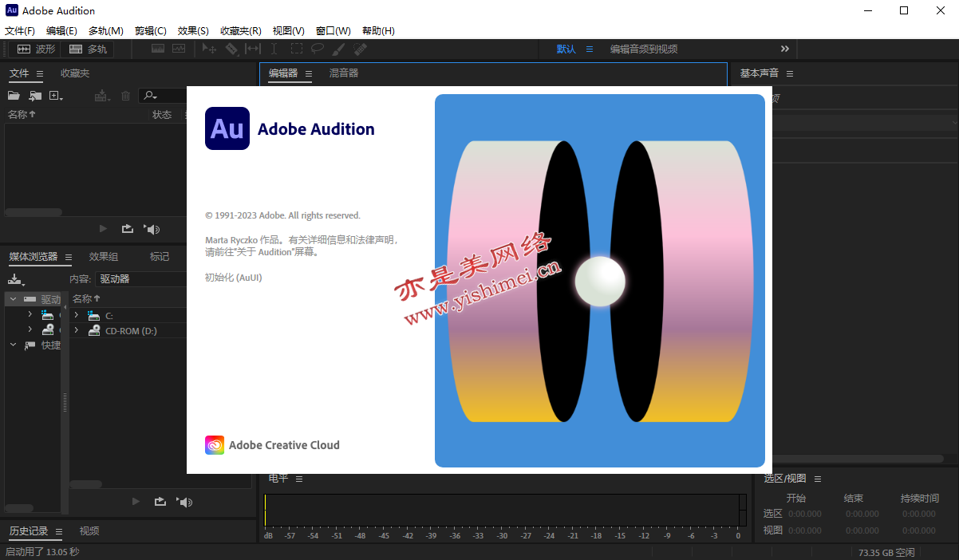The width and height of the screenshot is (959, 560).
Task: Toggle loop playback in media browser
Action: pyautogui.click(x=160, y=502)
